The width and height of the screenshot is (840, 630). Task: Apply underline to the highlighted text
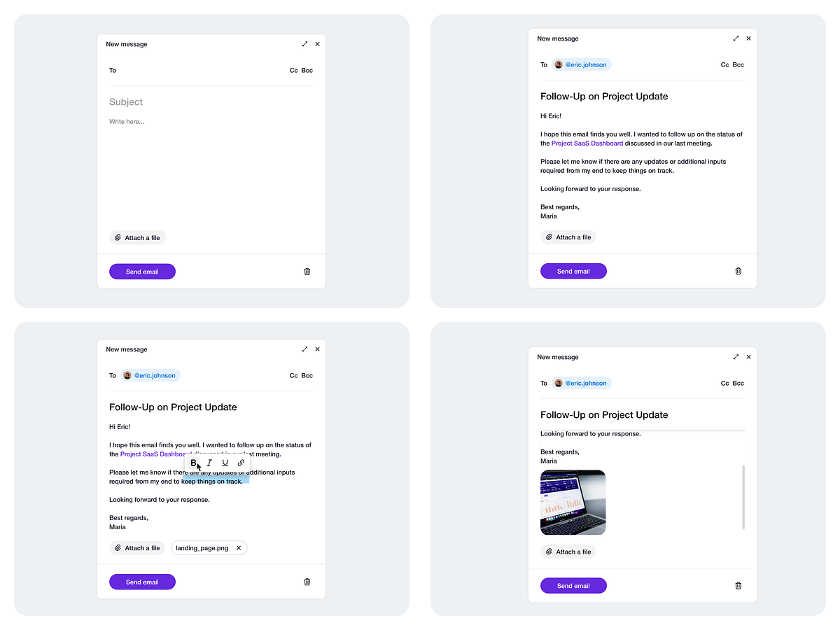point(225,463)
